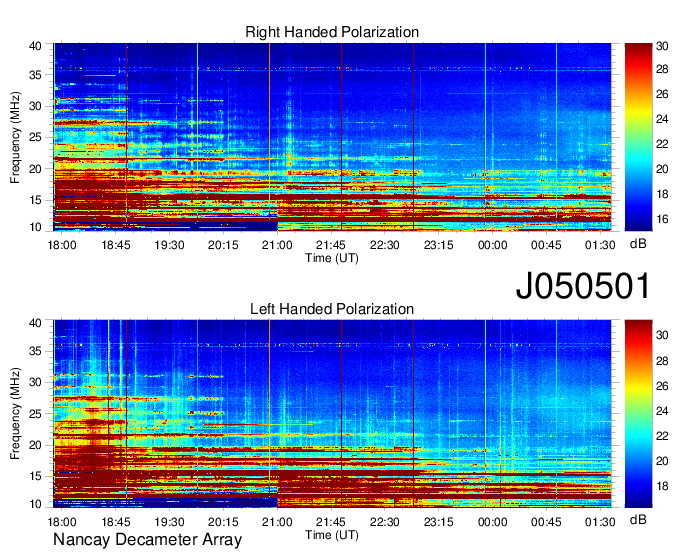Click the 40 MHz tick on upper plot
The image size is (680, 552).
tap(36, 46)
